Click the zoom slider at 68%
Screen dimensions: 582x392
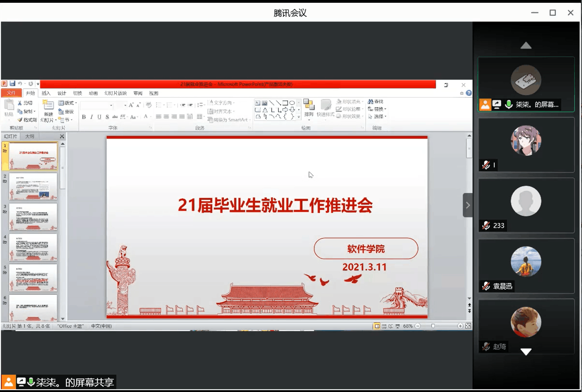pos(433,326)
